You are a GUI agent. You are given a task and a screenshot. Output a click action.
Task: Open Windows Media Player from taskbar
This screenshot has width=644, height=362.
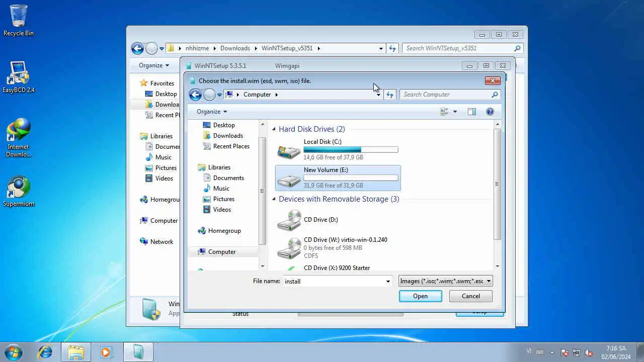(106, 352)
